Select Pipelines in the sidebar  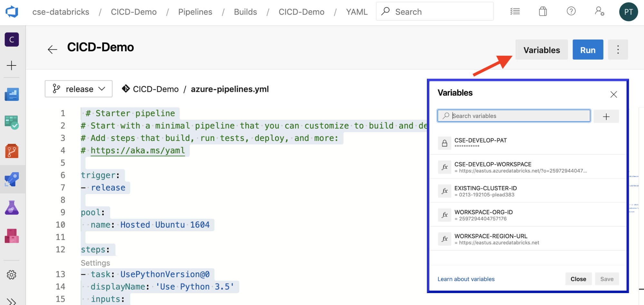point(12,180)
